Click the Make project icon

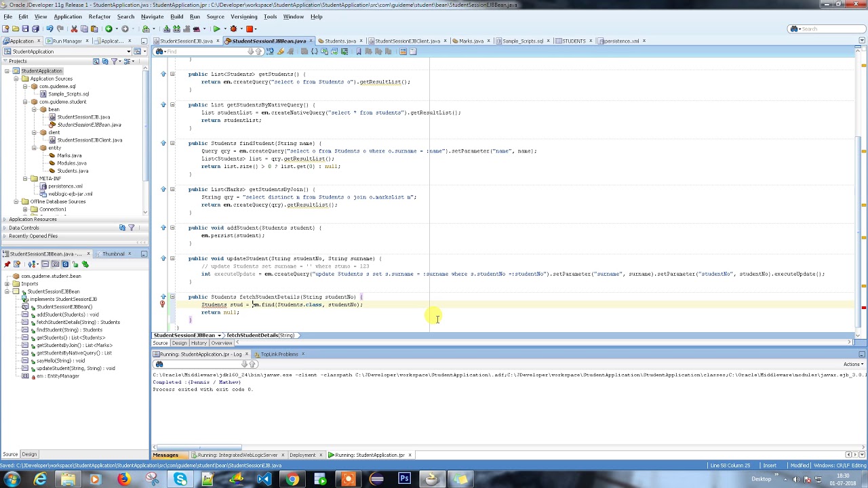(166, 28)
